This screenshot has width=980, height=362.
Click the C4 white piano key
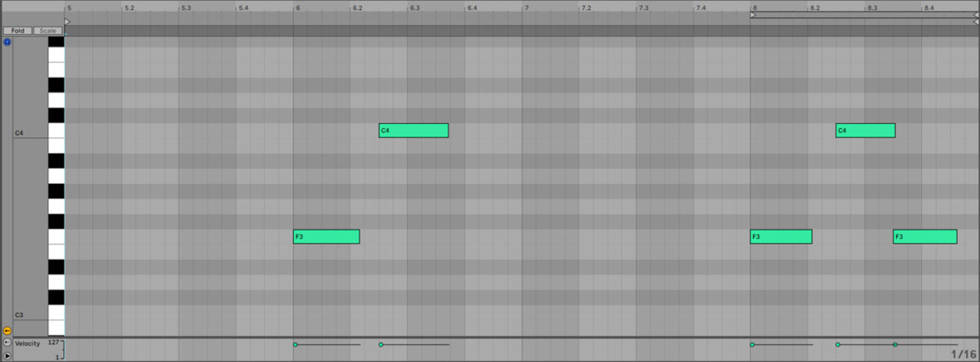pyautogui.click(x=56, y=131)
